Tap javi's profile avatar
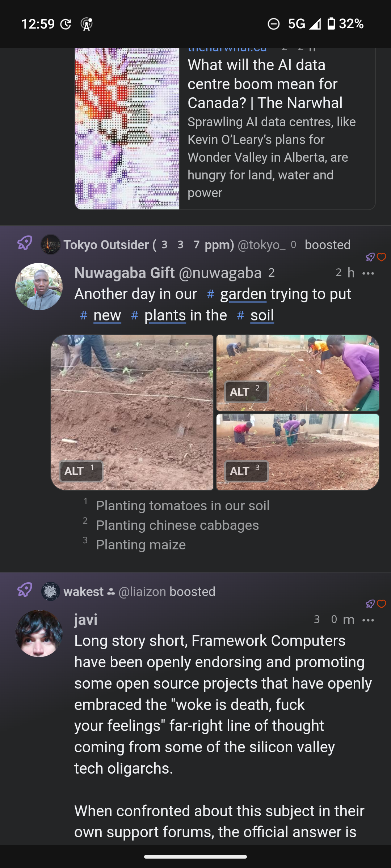The height and width of the screenshot is (868, 391). [39, 634]
